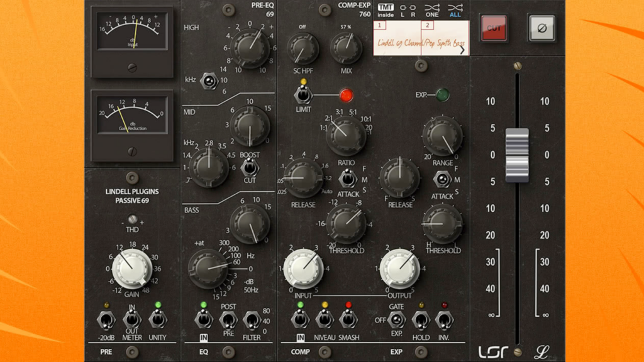Flip the IN/OUT METER switch

point(132,319)
